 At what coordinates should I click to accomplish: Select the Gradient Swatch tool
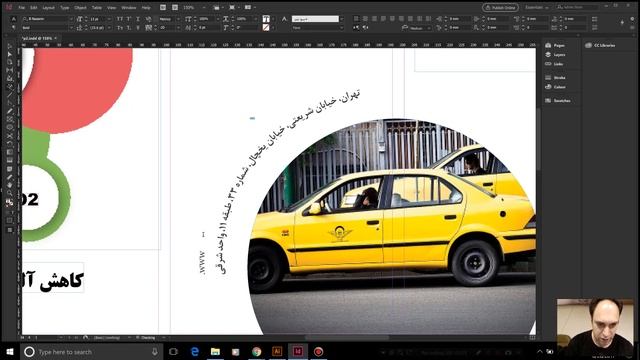[x=10, y=152]
